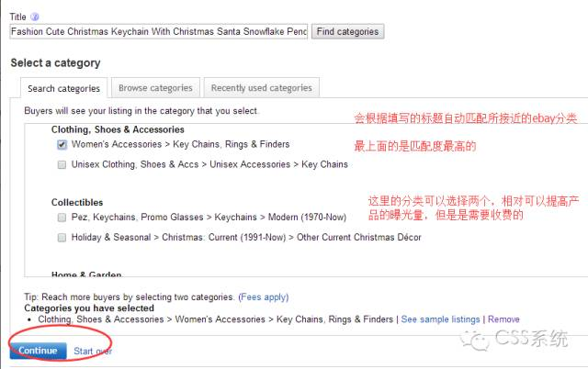Select Holiday & Seasonal Christmas Décor checkbox
This screenshot has height=369, width=588.
click(62, 238)
